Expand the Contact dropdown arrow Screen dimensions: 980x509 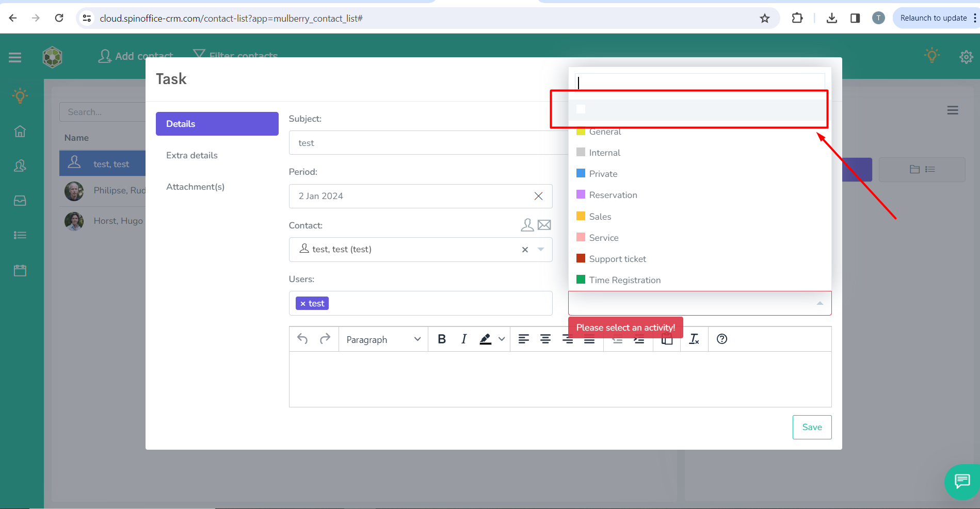[x=541, y=249]
